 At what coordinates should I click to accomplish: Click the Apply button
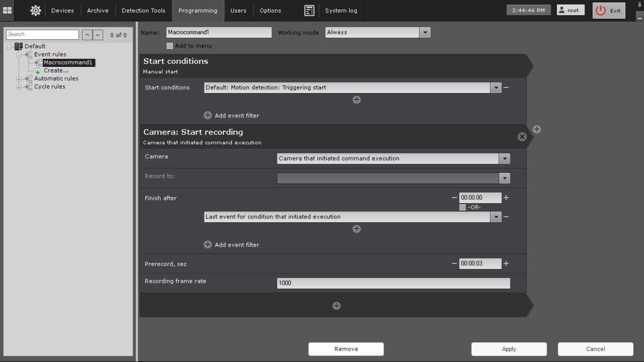coord(509,349)
